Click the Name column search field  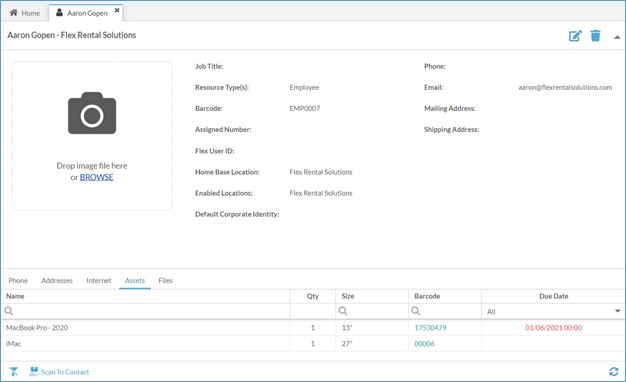(145, 311)
